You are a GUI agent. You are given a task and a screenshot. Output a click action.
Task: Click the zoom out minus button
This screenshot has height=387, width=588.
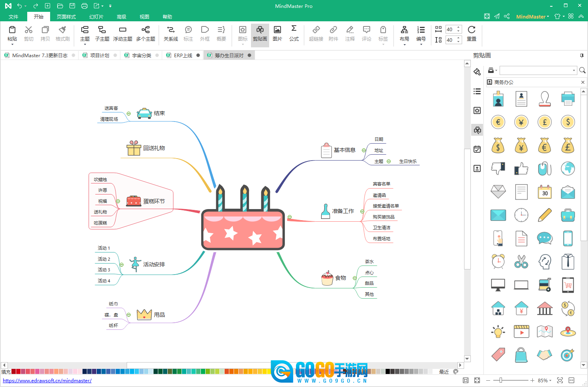click(x=488, y=380)
